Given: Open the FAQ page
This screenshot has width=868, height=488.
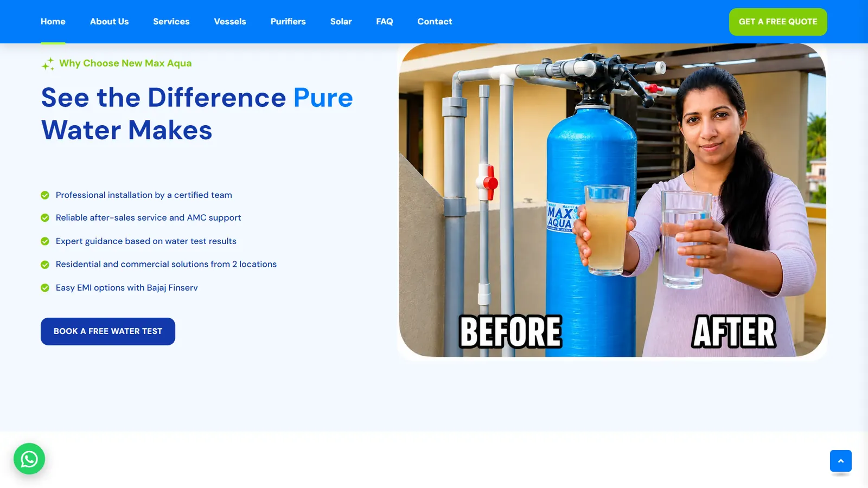Looking at the screenshot, I should pyautogui.click(x=385, y=22).
